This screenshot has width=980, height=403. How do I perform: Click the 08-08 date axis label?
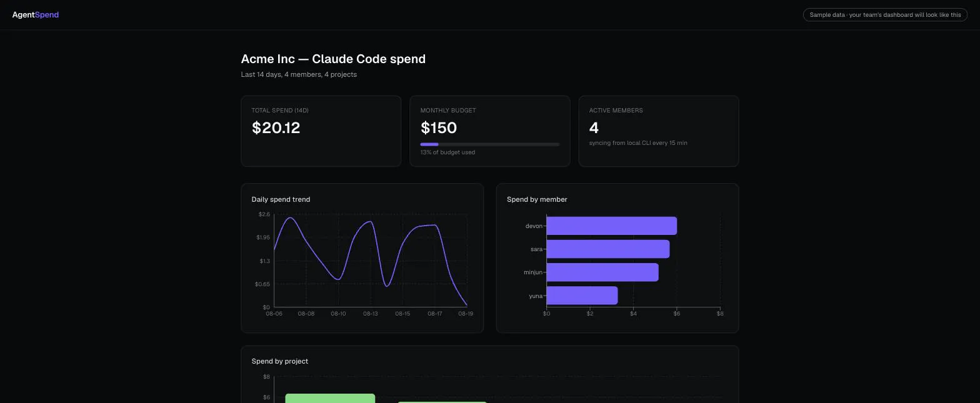(306, 314)
